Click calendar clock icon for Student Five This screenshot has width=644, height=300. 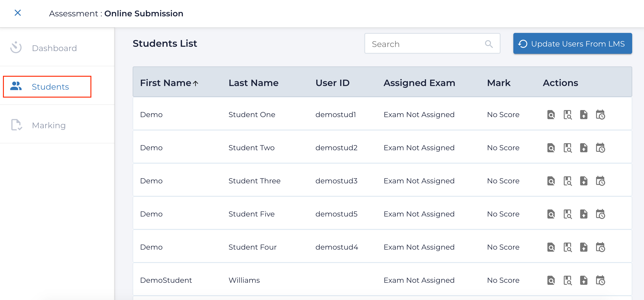pyautogui.click(x=600, y=214)
